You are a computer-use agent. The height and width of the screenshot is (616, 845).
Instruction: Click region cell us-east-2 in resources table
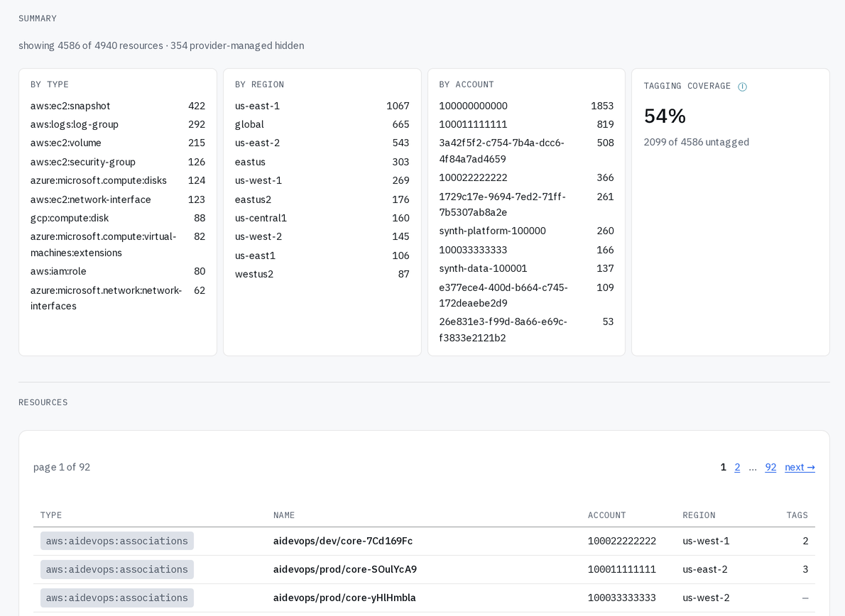(705, 570)
